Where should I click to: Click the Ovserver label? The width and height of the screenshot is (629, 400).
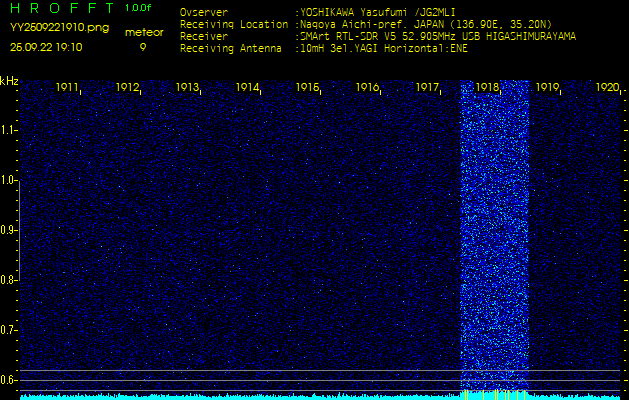tap(204, 12)
